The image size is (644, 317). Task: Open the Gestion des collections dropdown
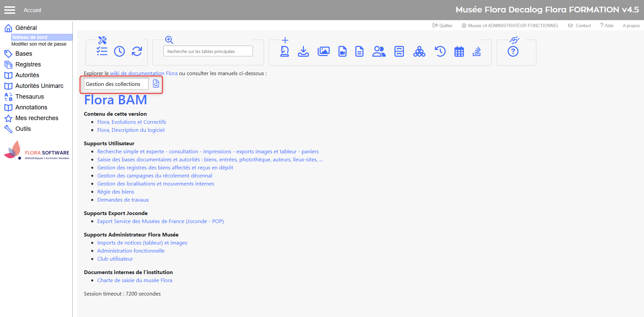coord(116,84)
